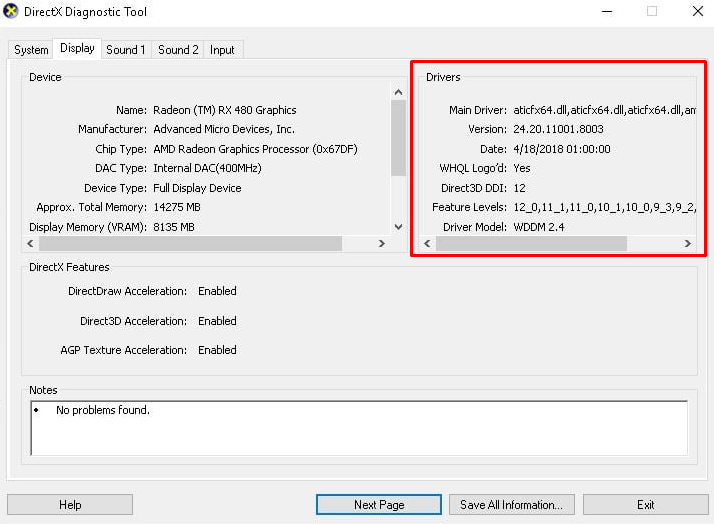Click Save All Information button

coord(511,504)
